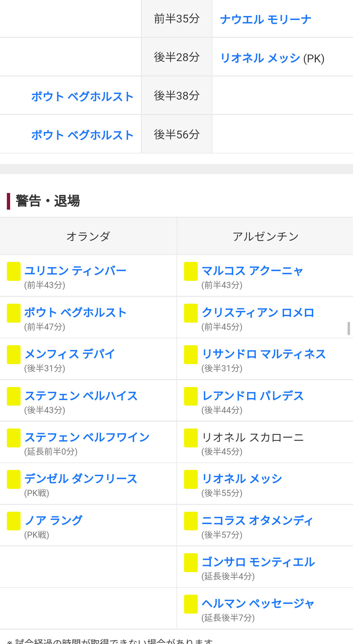Open デンゼル ダンフリース player page
This screenshot has width=353, height=644.
click(x=81, y=479)
